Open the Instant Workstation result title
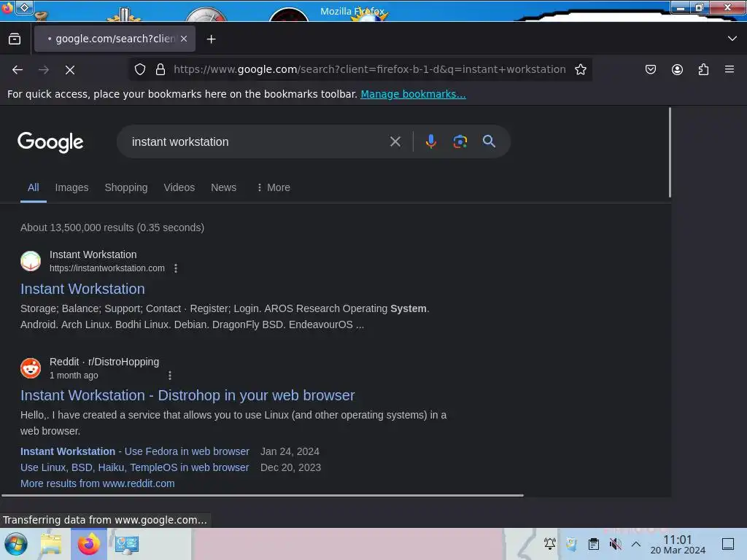This screenshot has width=747, height=560. point(82,289)
